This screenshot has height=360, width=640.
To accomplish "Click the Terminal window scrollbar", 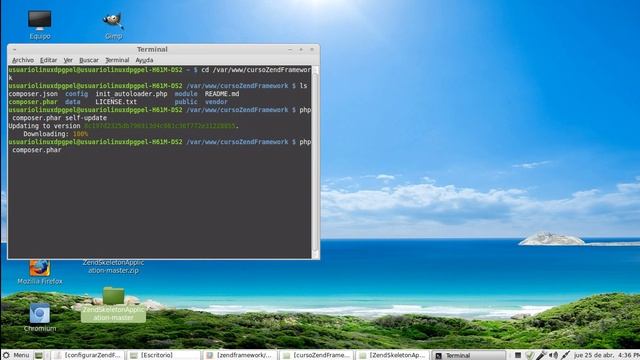I will click(x=315, y=162).
